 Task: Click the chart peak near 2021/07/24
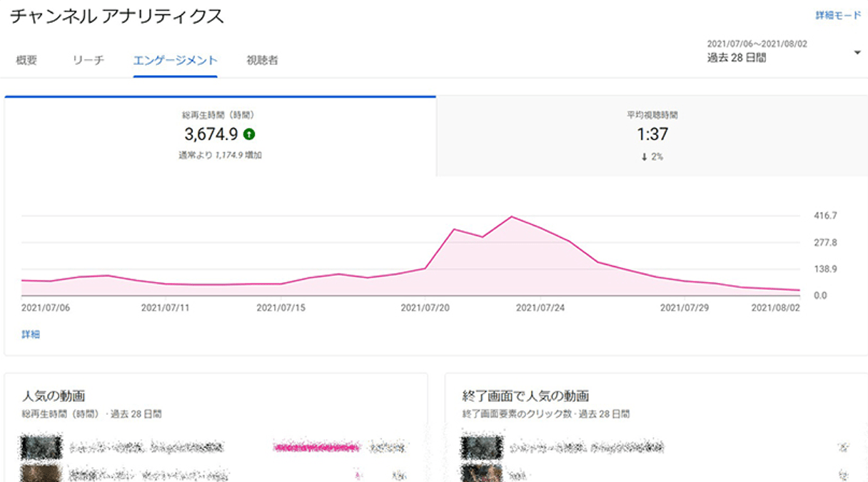click(513, 216)
